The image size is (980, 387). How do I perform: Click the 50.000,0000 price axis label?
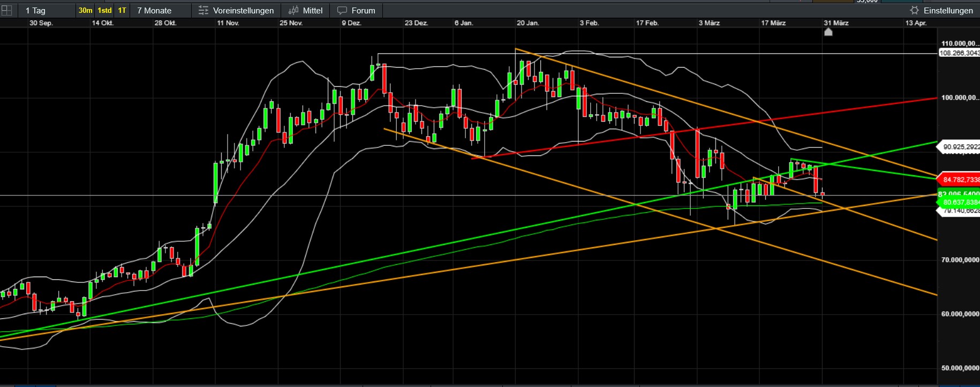960,368
